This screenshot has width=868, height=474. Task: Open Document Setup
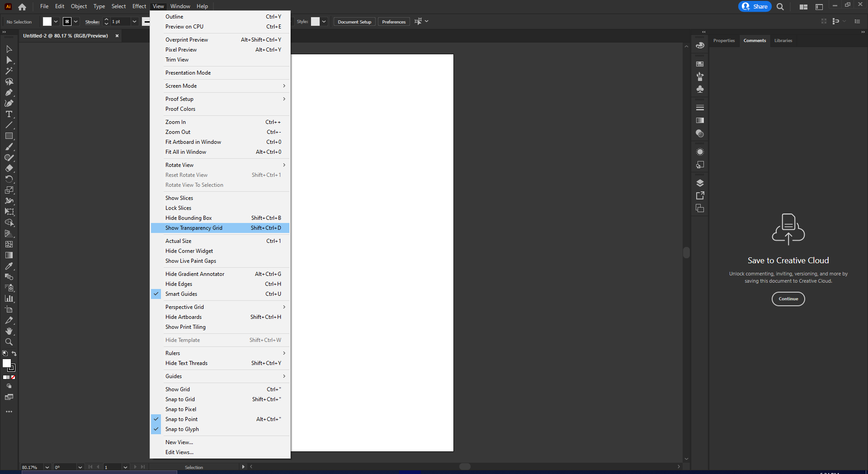tap(354, 22)
